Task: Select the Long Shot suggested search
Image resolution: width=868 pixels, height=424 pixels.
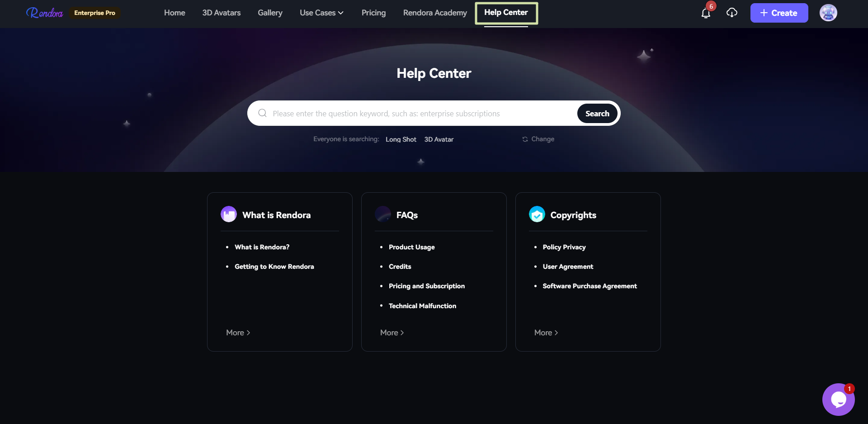Action: (401, 139)
